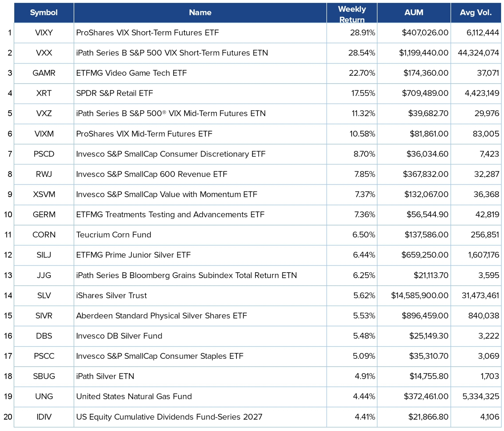Select the JJG symbol cell
Viewport: 504px width, 431px height.
coord(44,275)
